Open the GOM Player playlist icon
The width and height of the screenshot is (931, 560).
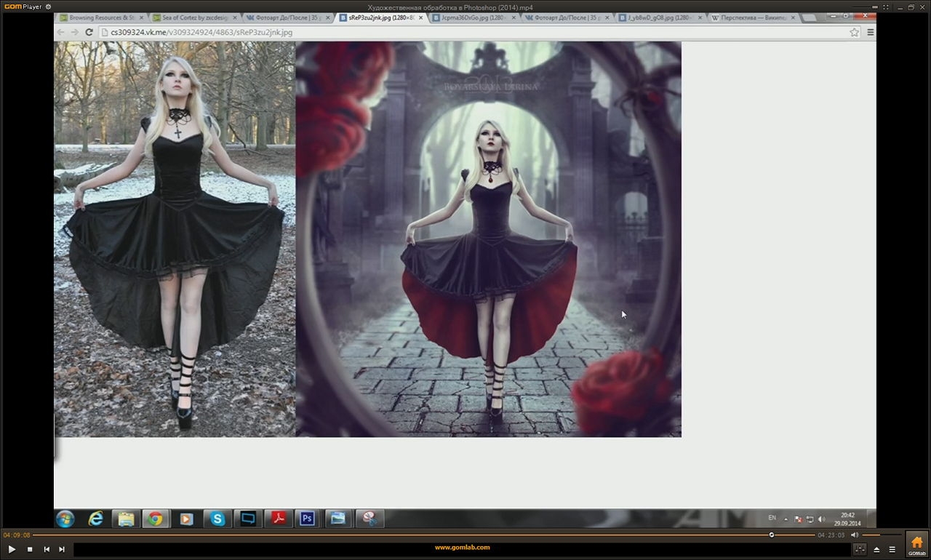point(892,549)
